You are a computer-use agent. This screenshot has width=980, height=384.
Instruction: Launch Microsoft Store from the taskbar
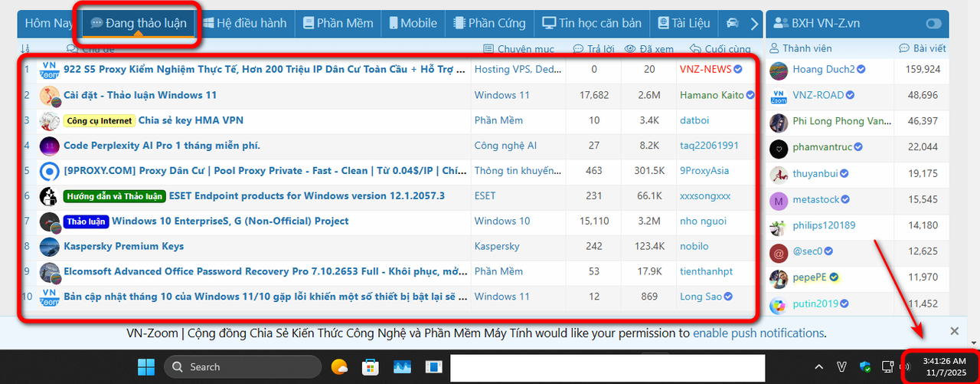point(371,367)
